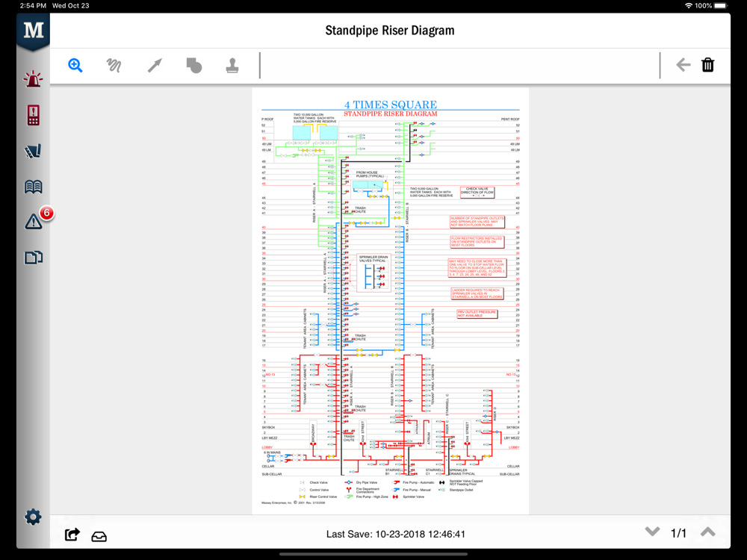View the 6 alerts notification badge
Image resolution: width=747 pixels, height=560 pixels.
pos(46,213)
